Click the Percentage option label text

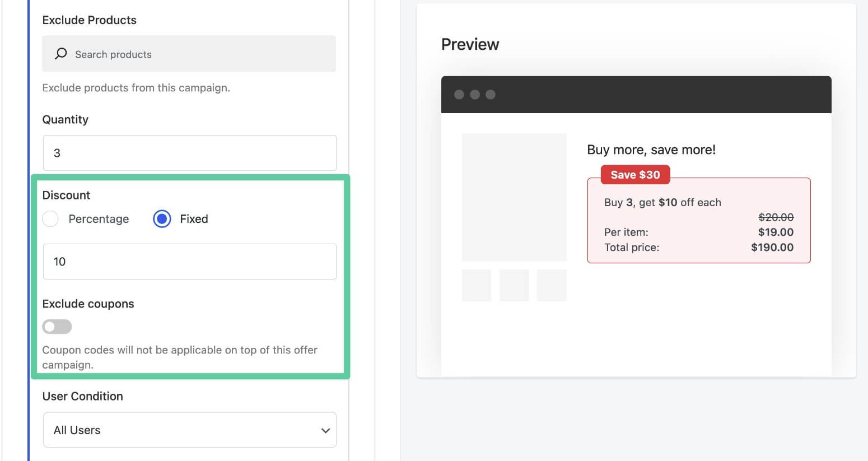pos(99,219)
